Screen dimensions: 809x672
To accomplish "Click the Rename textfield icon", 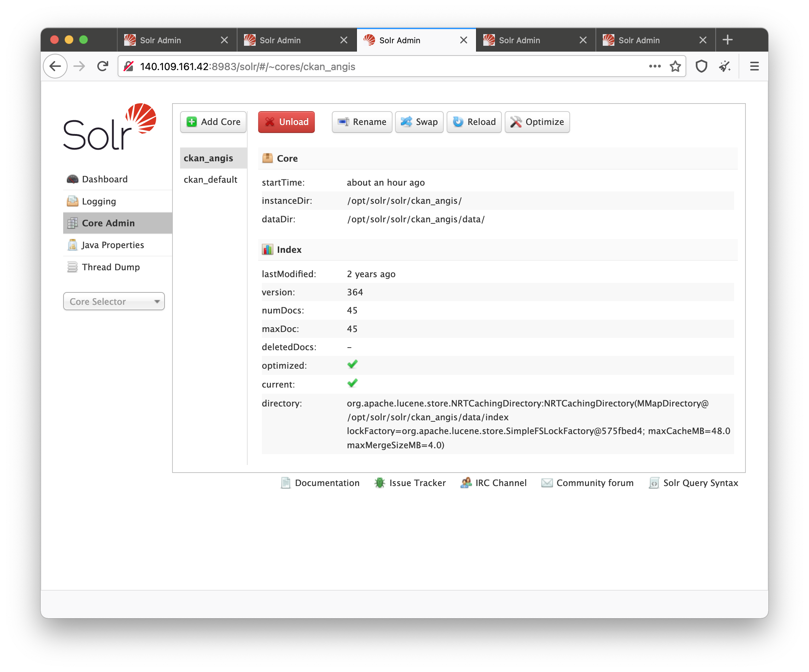I will [343, 122].
